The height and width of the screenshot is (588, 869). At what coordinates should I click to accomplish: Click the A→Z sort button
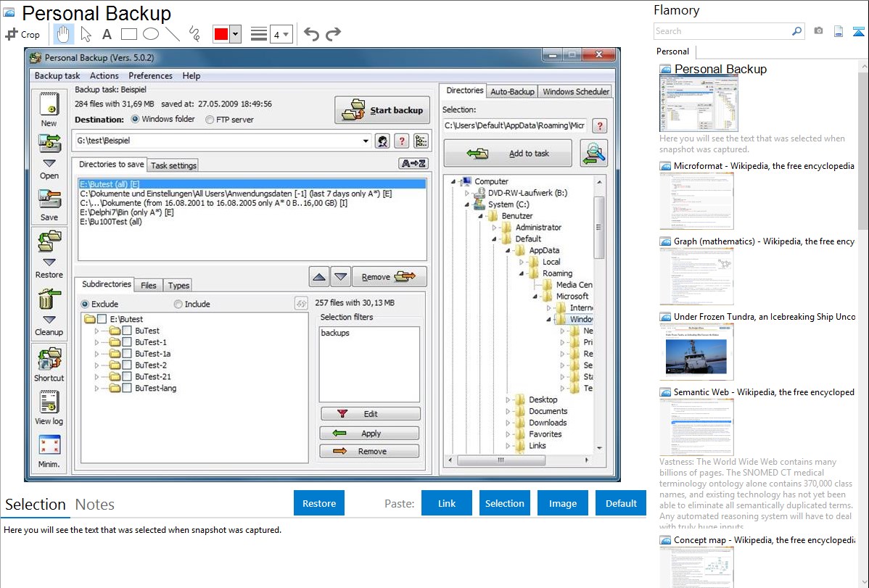click(x=413, y=163)
